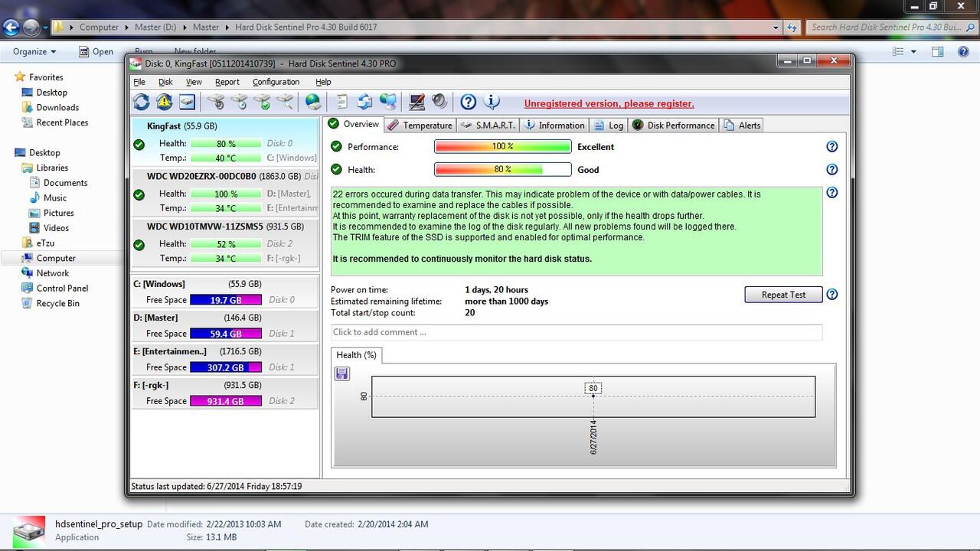Image resolution: width=980 pixels, height=551 pixels.
Task: Click the blue question mark help toolbar icon
Action: coord(469,102)
